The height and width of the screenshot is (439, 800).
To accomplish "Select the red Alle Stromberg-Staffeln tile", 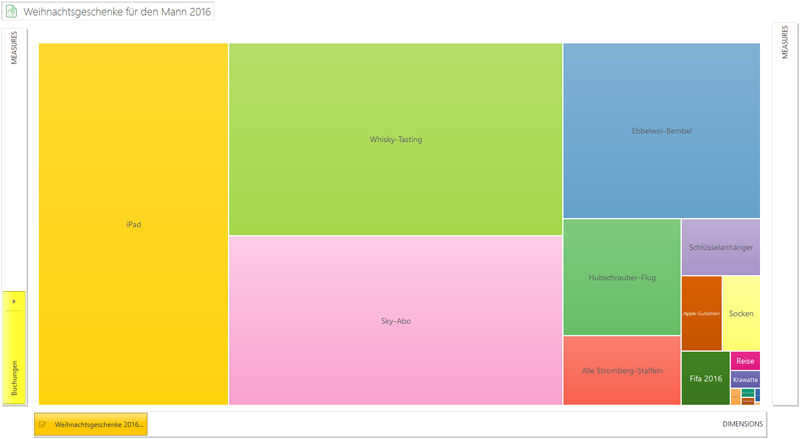I will tap(622, 370).
